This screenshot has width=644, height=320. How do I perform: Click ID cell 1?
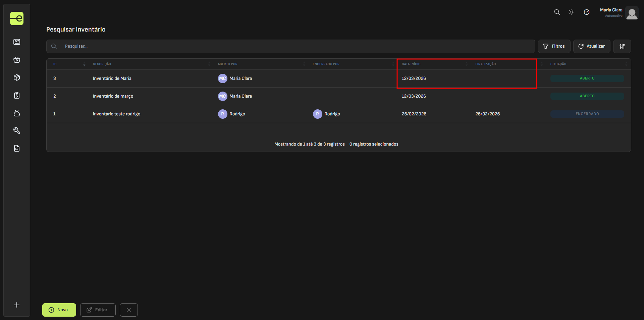[x=54, y=114]
